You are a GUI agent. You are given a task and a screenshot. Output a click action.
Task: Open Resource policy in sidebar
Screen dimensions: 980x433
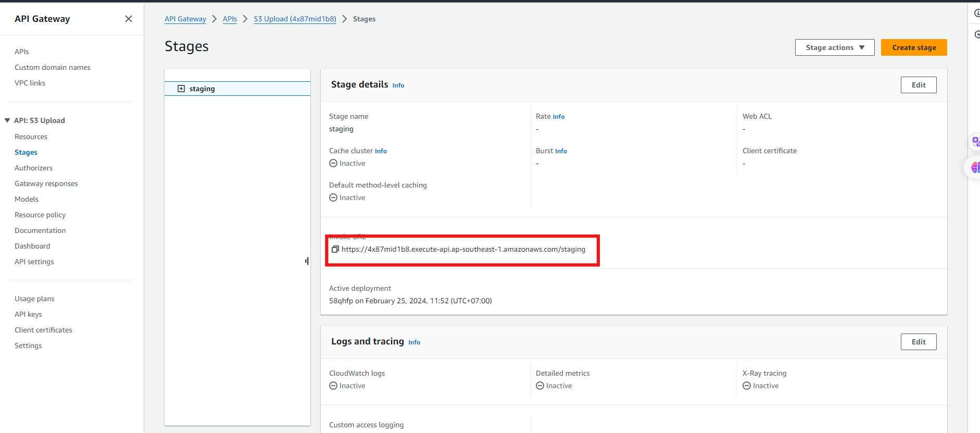pyautogui.click(x=40, y=215)
